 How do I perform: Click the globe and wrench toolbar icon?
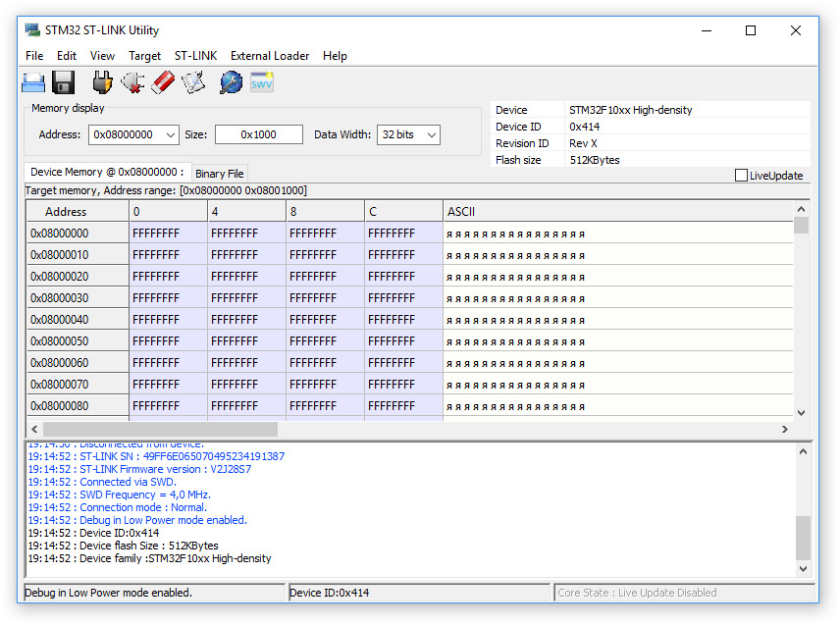click(x=231, y=82)
